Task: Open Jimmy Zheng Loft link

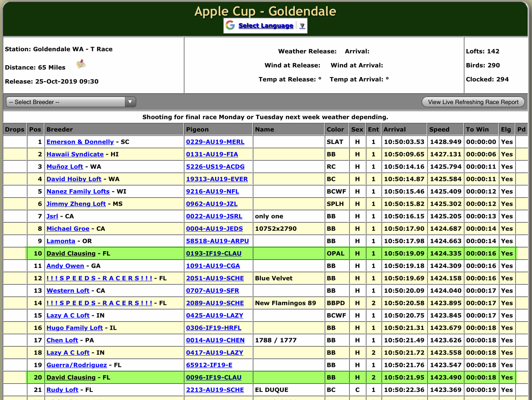Action: coord(76,204)
